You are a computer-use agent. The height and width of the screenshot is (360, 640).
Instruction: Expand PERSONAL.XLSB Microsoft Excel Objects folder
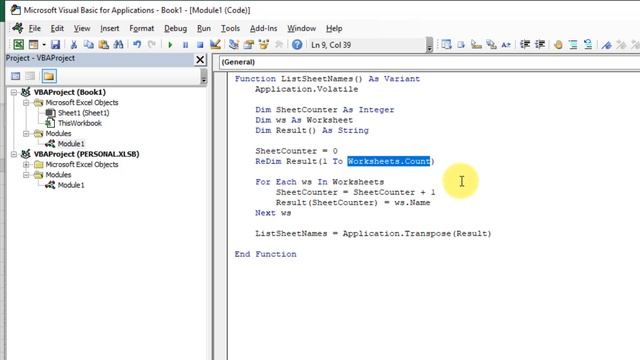tap(26, 164)
